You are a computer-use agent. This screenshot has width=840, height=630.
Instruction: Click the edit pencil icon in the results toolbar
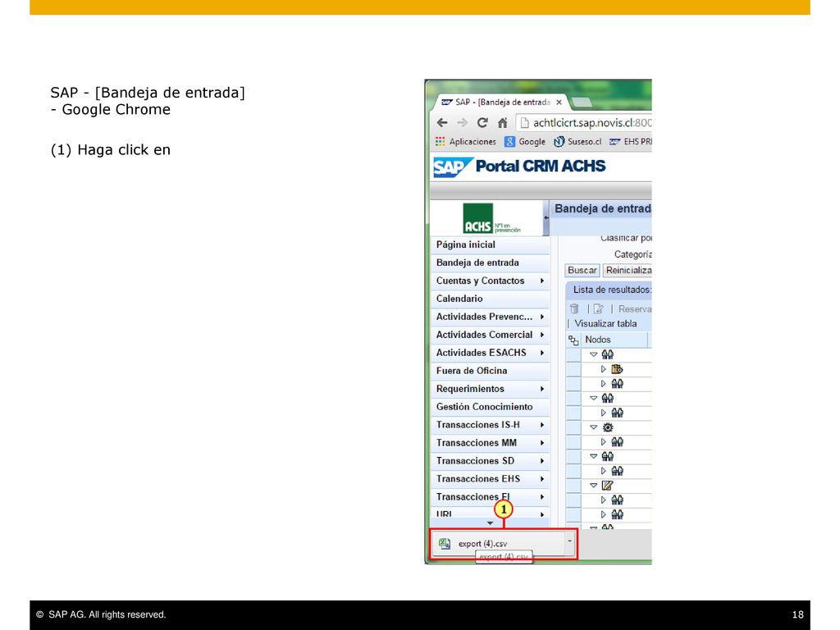point(598,308)
